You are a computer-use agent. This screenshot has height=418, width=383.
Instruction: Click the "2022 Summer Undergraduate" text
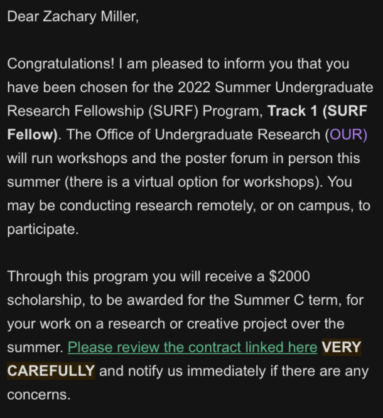coord(275,87)
